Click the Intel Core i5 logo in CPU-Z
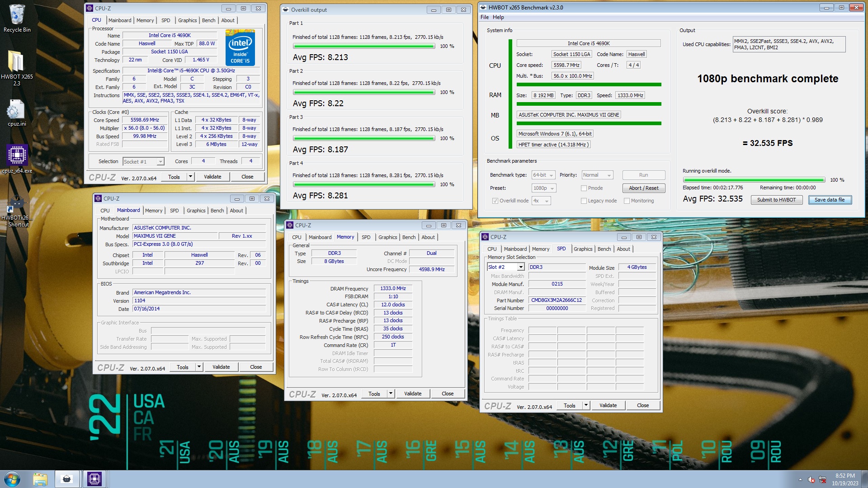868x488 pixels. pyautogui.click(x=240, y=47)
